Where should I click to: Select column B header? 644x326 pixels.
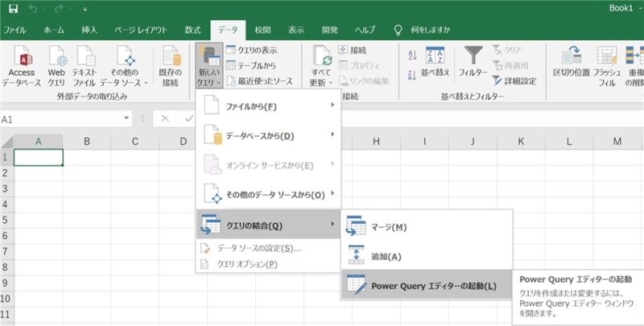[x=87, y=141]
